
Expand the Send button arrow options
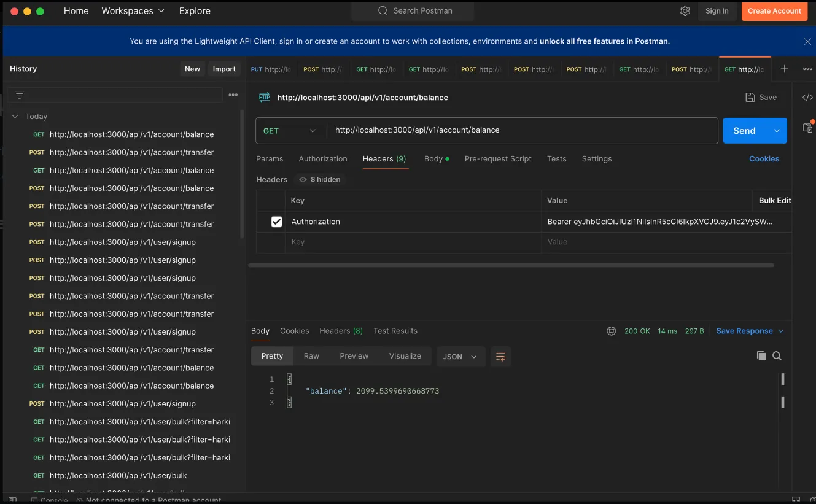(777, 131)
